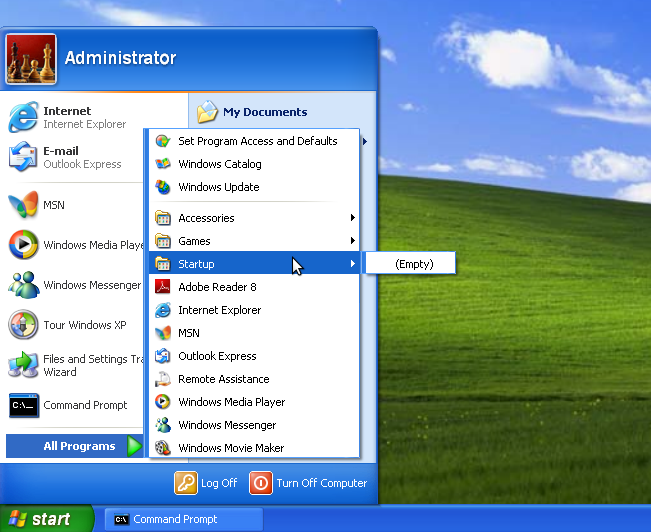Open My Documents link
The height and width of the screenshot is (532, 651).
pyautogui.click(x=264, y=112)
